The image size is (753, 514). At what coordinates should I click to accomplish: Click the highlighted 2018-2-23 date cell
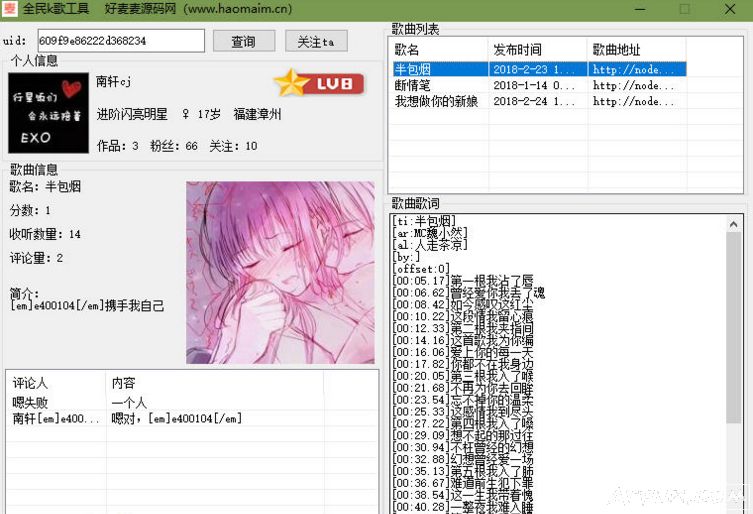click(x=534, y=69)
